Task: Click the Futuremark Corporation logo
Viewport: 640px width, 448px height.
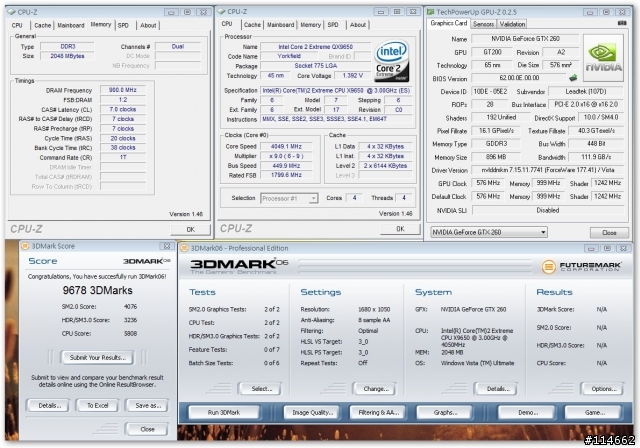Action: 582,267
